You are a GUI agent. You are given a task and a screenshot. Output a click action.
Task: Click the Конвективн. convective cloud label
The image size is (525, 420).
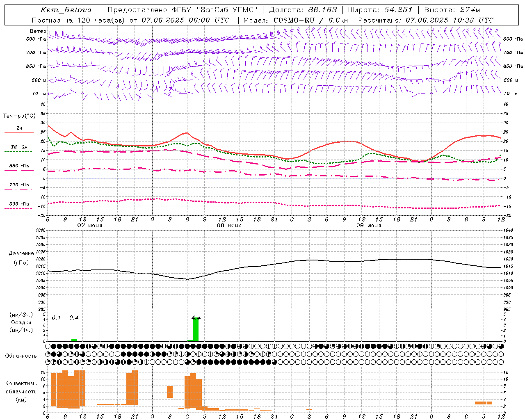point(21,383)
